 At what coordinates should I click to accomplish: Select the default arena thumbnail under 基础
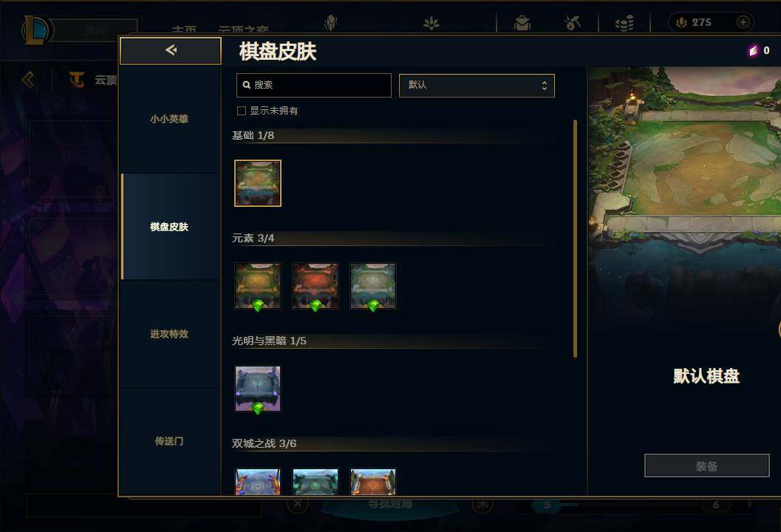pos(258,183)
